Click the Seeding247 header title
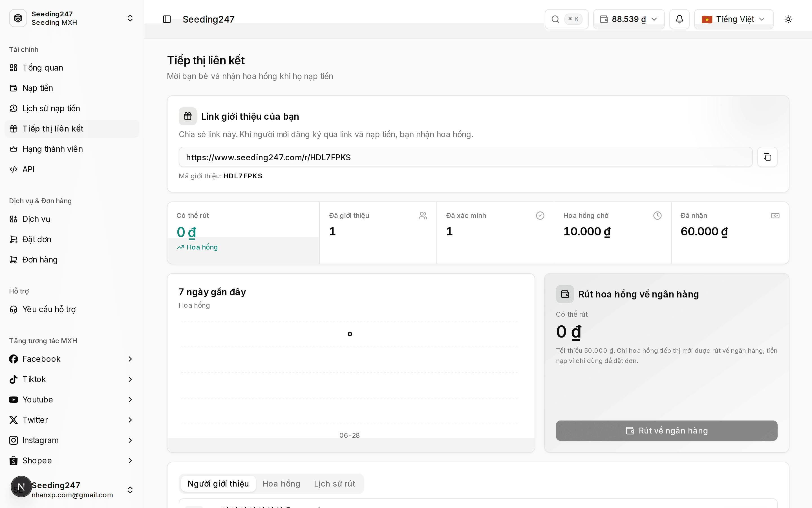812x508 pixels. click(208, 19)
